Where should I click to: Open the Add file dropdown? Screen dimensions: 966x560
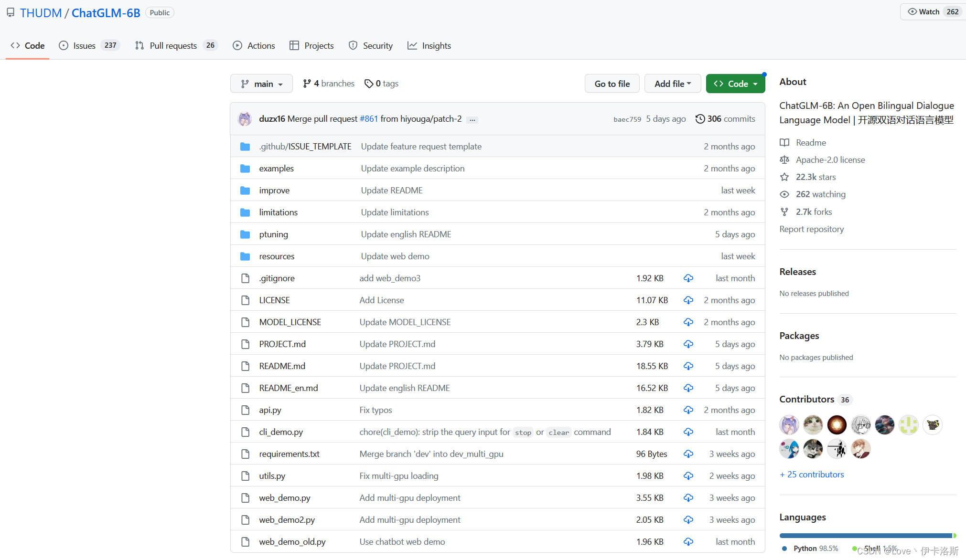point(673,84)
